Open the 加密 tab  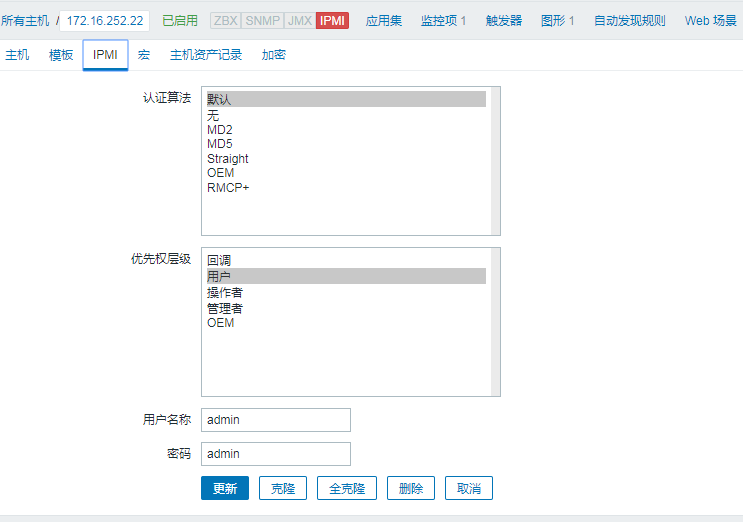tap(273, 55)
